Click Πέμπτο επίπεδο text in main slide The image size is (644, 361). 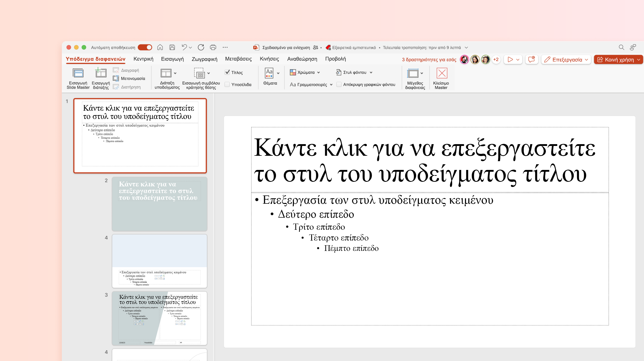click(x=351, y=248)
